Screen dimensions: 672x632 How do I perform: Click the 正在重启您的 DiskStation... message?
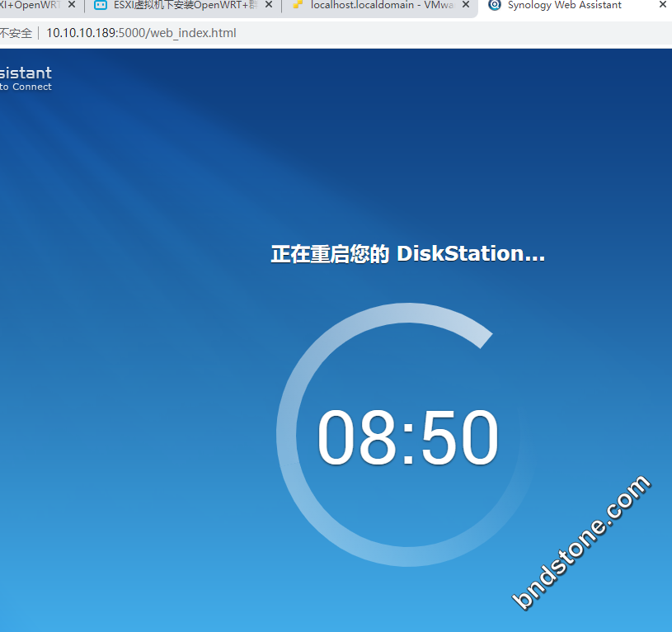click(408, 254)
